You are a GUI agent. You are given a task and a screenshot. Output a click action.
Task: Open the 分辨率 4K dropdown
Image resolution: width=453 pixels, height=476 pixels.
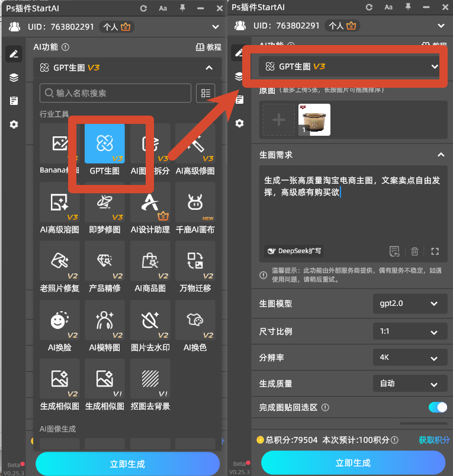coord(410,357)
